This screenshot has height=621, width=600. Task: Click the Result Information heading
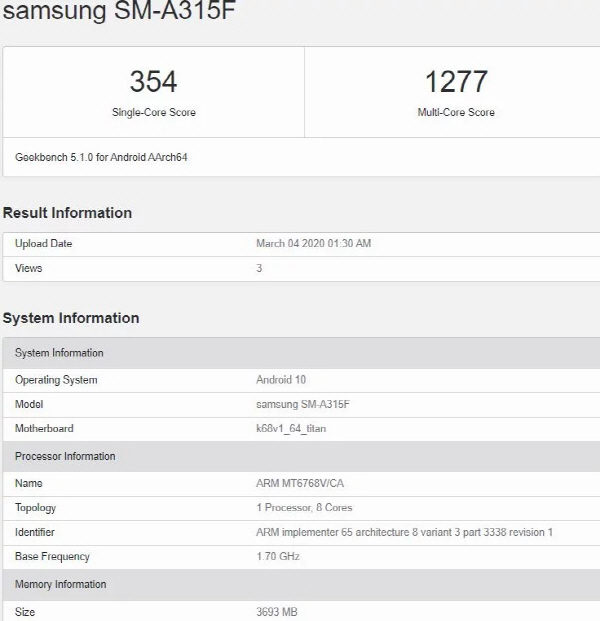tap(67, 213)
